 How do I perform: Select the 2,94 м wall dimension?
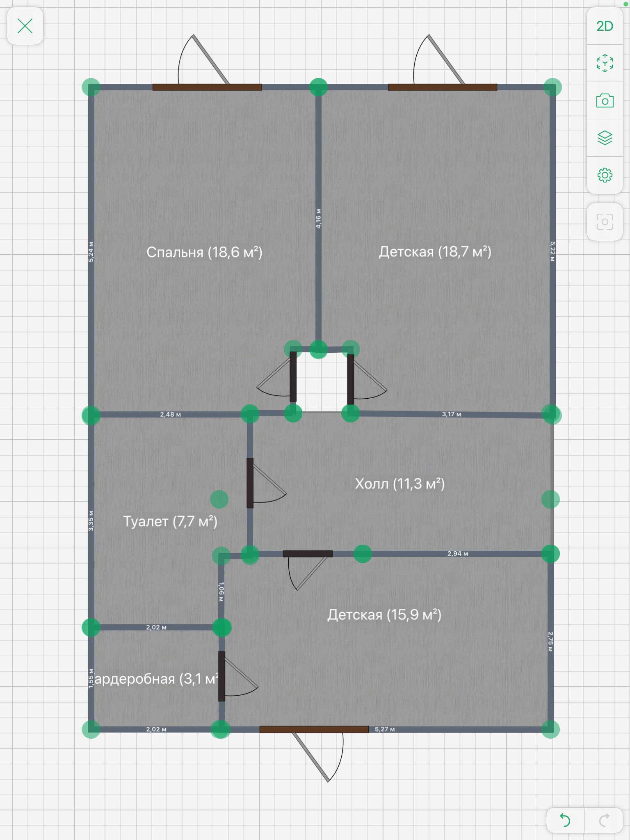tap(458, 554)
